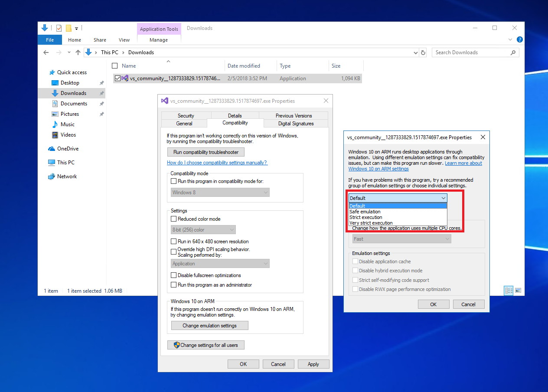548x392 pixels.
Task: Open the Application DPI scaling dropdown
Action: 220,264
